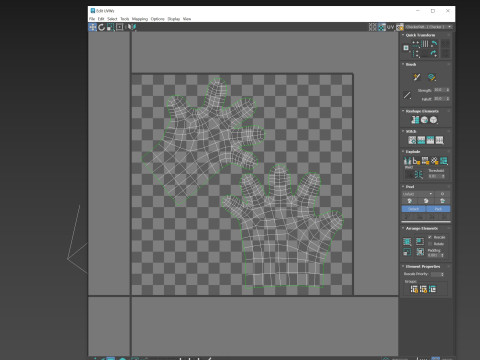The image size is (480, 360).
Task: Click the first Stitch to Target icon
Action: click(x=412, y=140)
